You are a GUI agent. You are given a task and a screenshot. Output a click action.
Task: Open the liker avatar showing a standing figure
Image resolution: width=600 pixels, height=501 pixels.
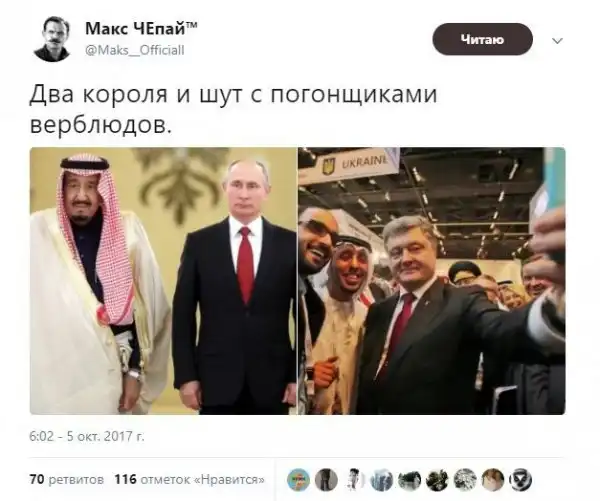coord(326,480)
